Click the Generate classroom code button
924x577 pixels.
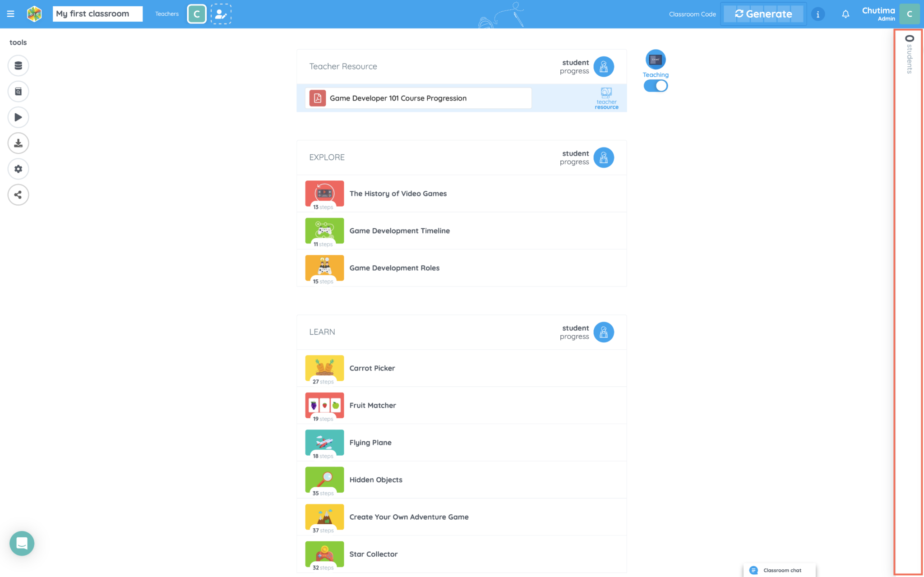(763, 14)
